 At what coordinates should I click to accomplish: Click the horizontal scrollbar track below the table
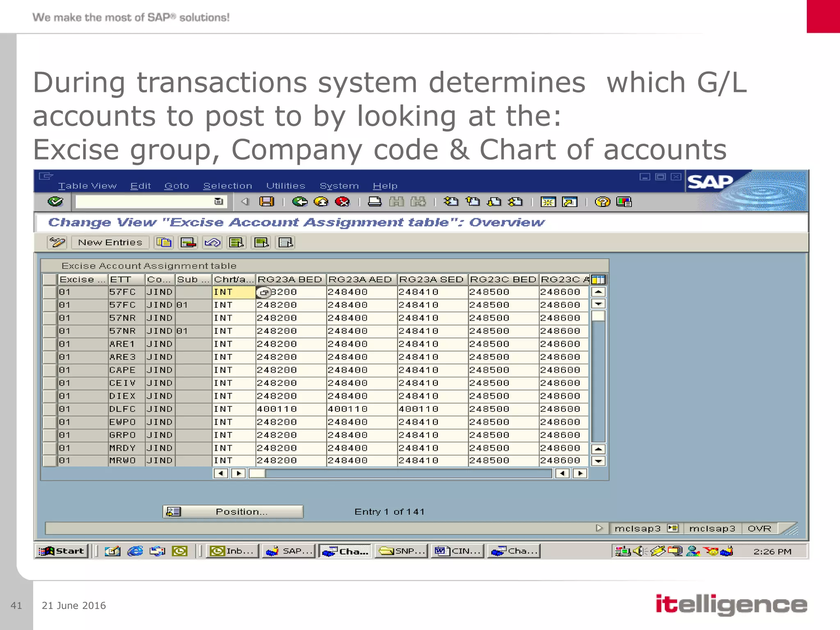409,473
